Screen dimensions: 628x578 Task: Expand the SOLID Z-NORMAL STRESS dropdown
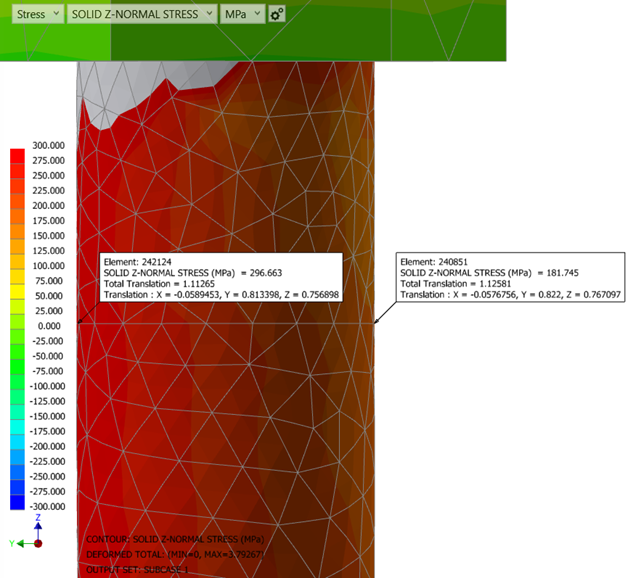[141, 14]
